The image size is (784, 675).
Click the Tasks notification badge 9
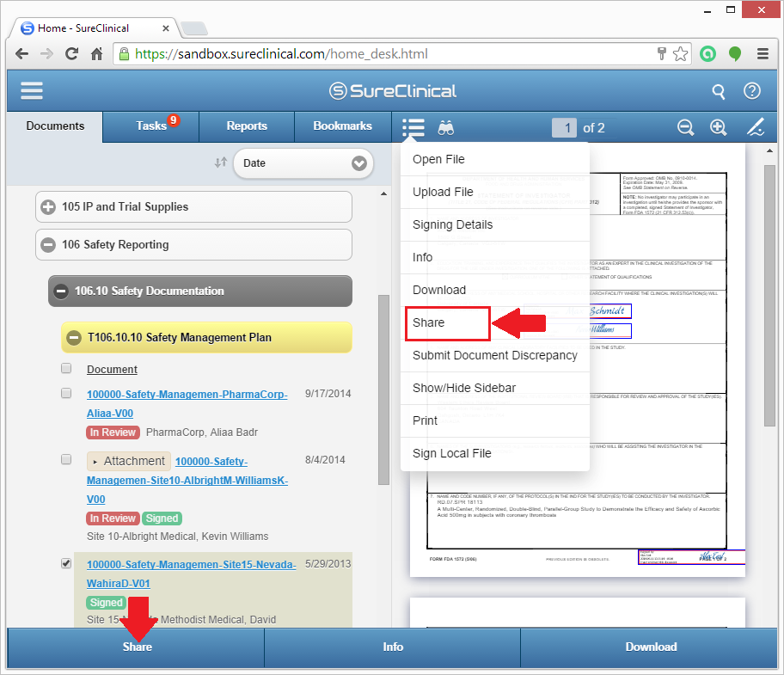(x=173, y=120)
